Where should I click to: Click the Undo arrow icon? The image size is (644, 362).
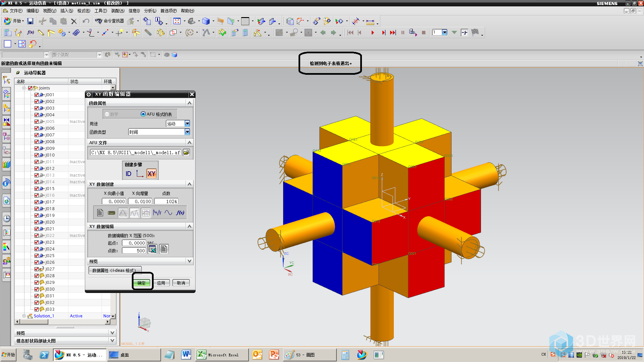pyautogui.click(x=86, y=21)
